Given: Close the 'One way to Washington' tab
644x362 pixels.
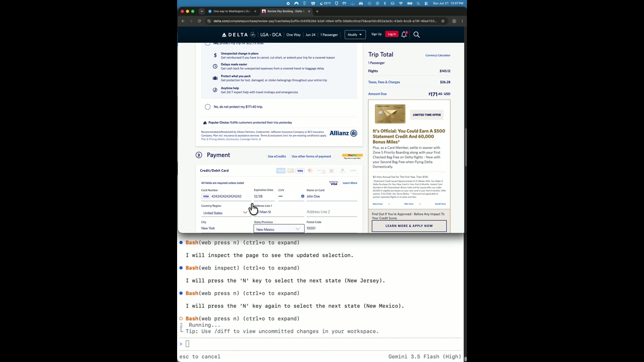Looking at the screenshot, I should pos(255,11).
